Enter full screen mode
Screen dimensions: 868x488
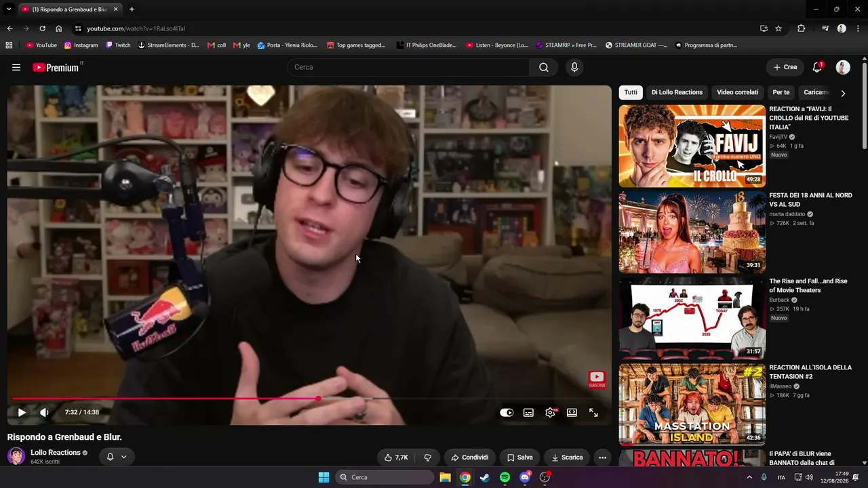(x=593, y=412)
